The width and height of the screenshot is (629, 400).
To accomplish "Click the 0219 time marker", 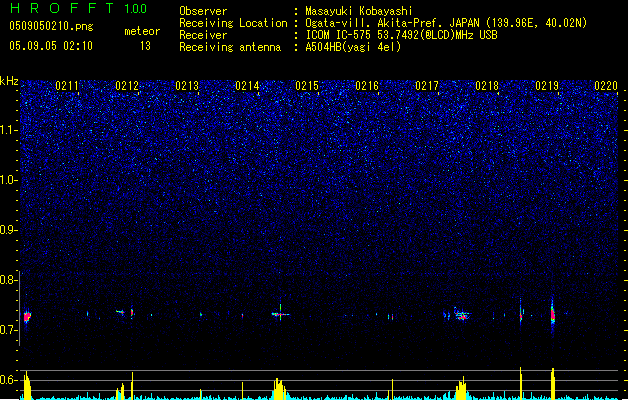I will pos(547,86).
